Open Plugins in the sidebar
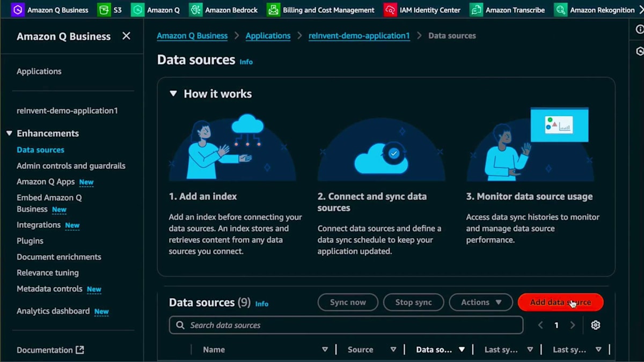This screenshot has width=644, height=362. click(30, 241)
